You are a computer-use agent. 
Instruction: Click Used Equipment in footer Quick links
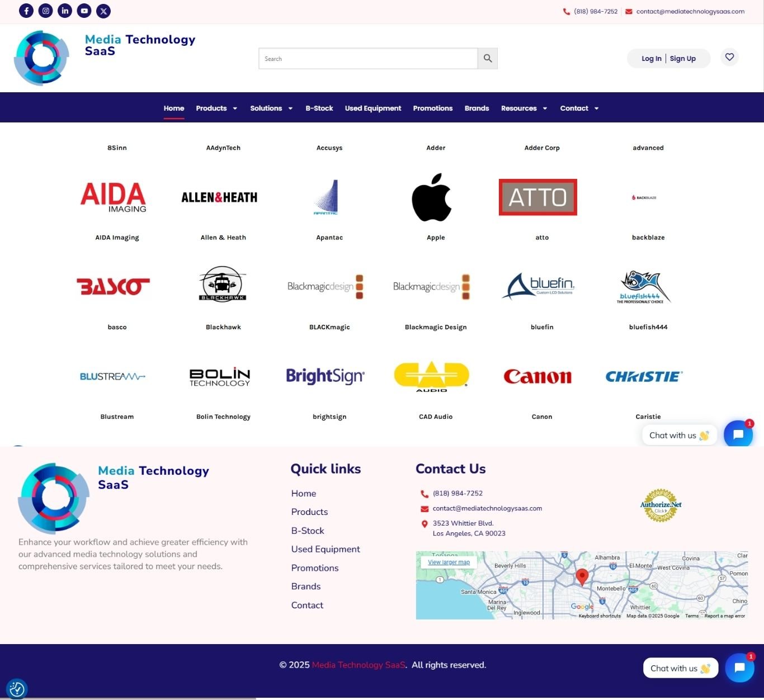[x=326, y=549]
